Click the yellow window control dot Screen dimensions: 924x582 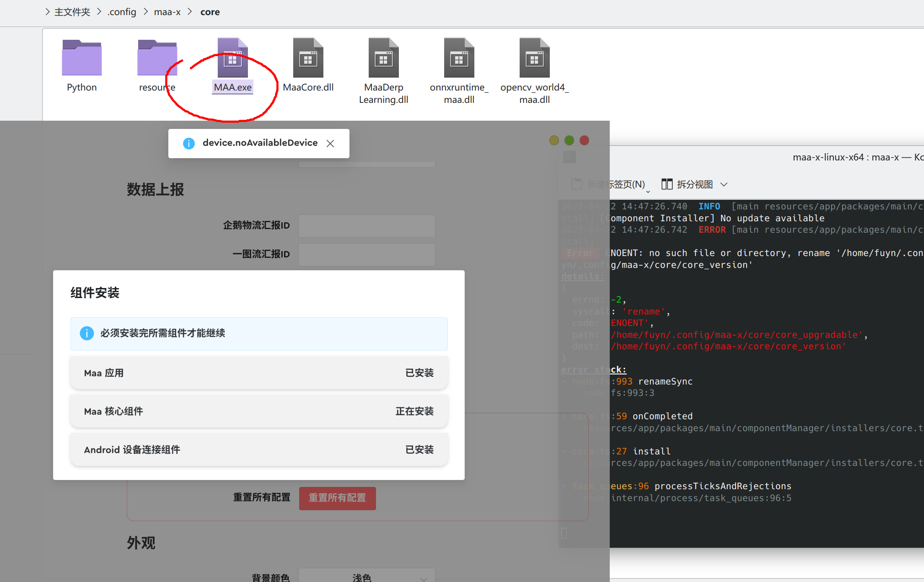(x=554, y=140)
